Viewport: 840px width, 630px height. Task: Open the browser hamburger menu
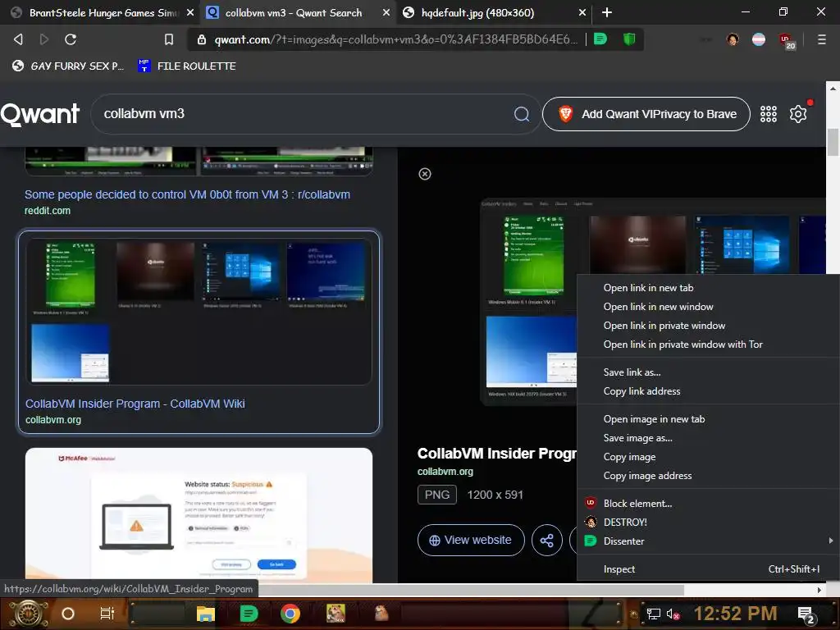pos(821,39)
